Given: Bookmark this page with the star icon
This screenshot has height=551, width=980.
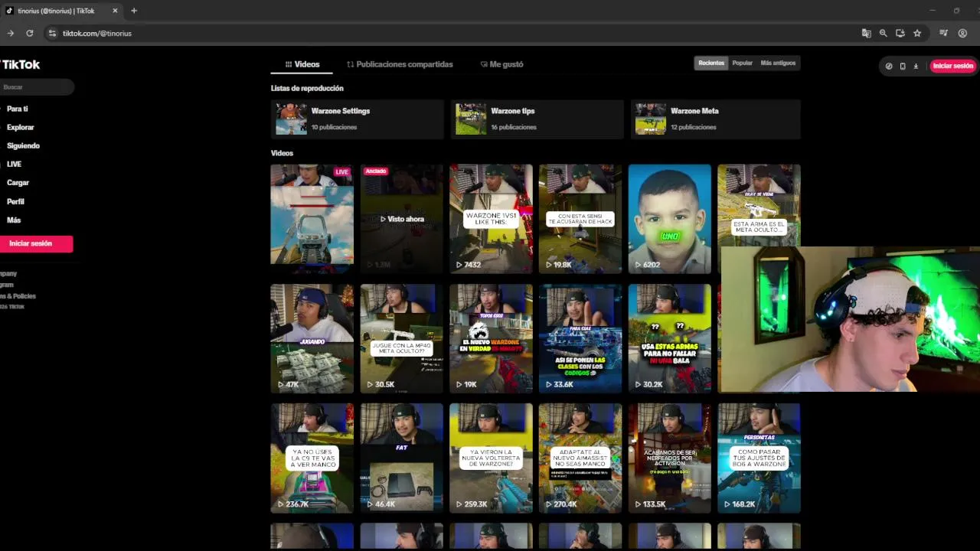Looking at the screenshot, I should tap(917, 33).
